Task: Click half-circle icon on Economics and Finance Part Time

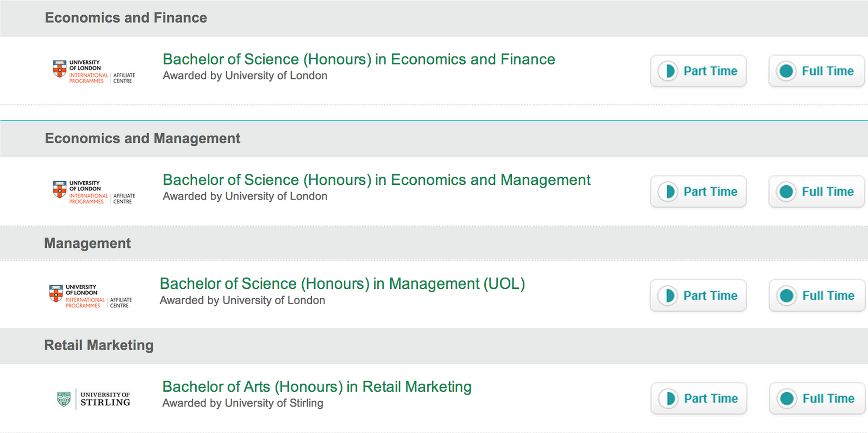Action: pos(668,71)
